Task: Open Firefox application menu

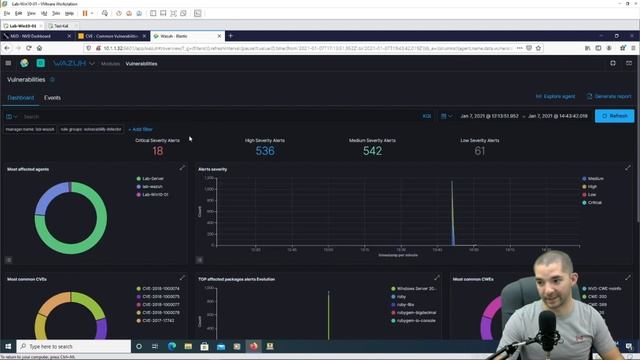Action: [x=633, y=48]
